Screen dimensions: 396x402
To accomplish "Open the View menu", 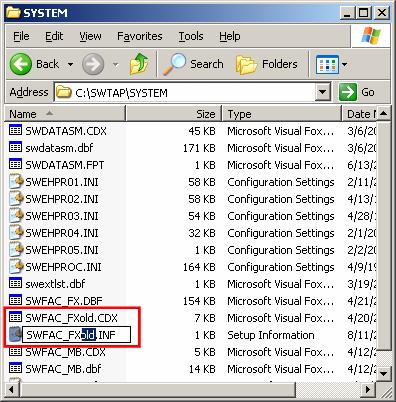I will (90, 36).
